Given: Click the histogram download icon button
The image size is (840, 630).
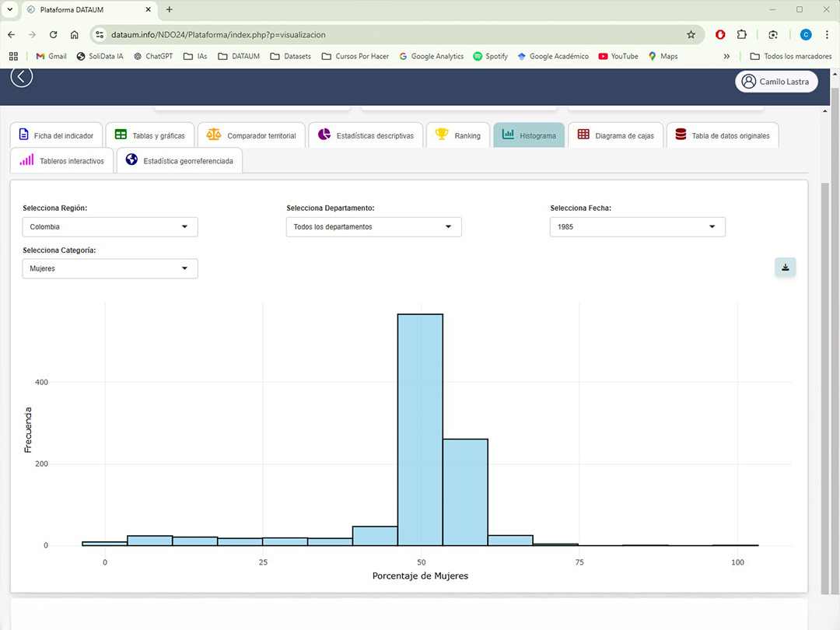Looking at the screenshot, I should (x=785, y=268).
